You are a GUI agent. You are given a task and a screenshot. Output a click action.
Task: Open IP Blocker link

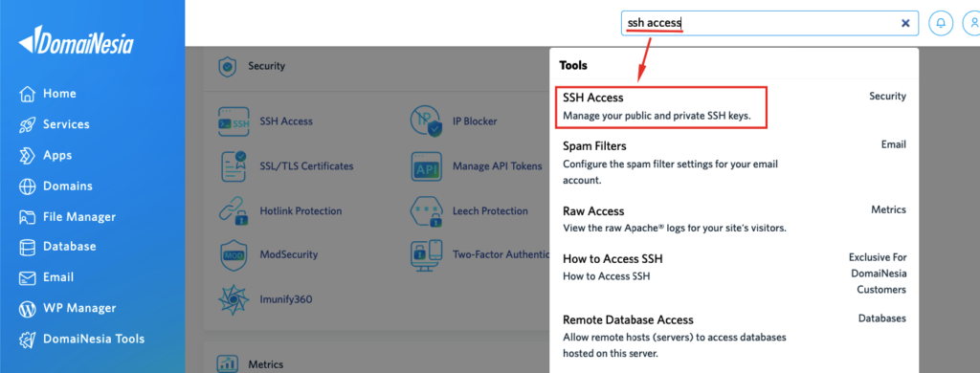coord(475,121)
